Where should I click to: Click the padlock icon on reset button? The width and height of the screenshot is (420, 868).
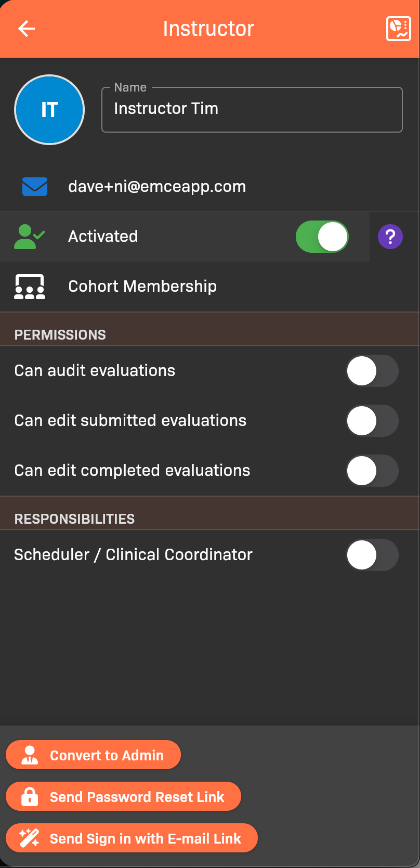coord(30,797)
